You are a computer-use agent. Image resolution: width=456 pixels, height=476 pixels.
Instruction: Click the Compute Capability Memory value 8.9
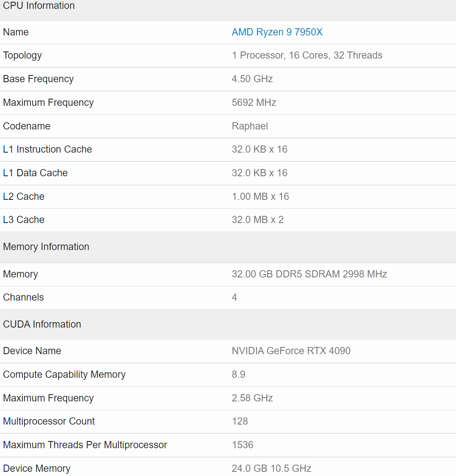(239, 374)
